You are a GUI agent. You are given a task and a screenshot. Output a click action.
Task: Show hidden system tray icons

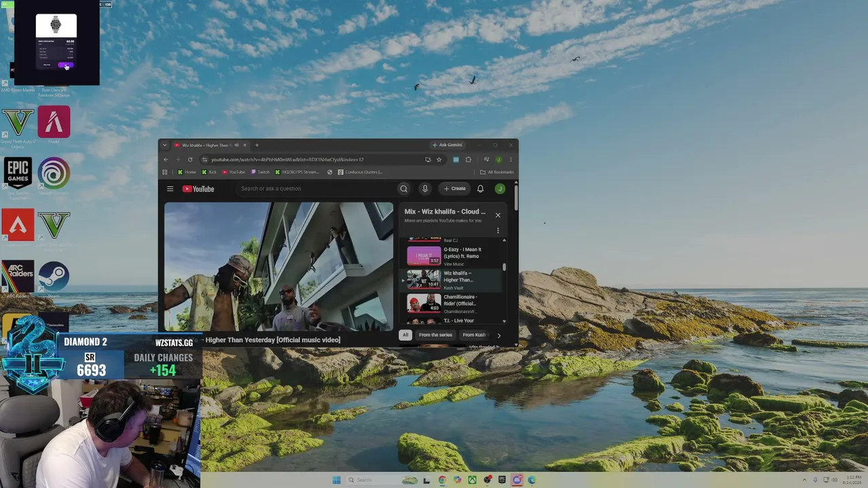tap(805, 480)
